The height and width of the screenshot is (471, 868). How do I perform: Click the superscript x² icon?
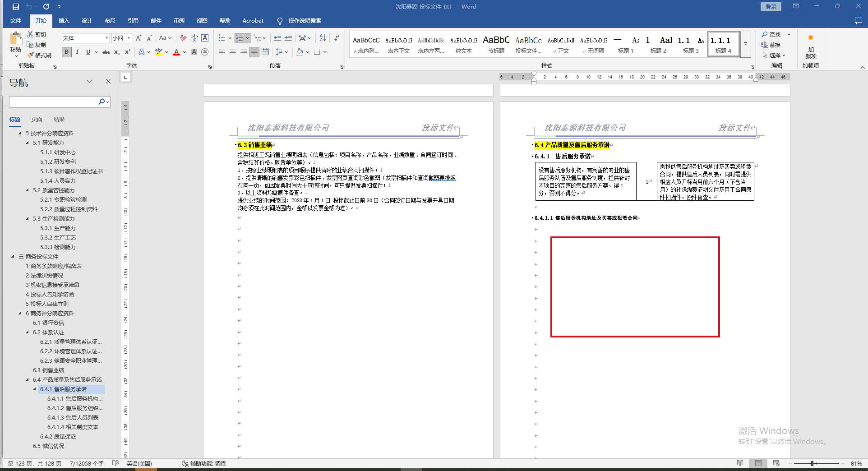point(128,52)
